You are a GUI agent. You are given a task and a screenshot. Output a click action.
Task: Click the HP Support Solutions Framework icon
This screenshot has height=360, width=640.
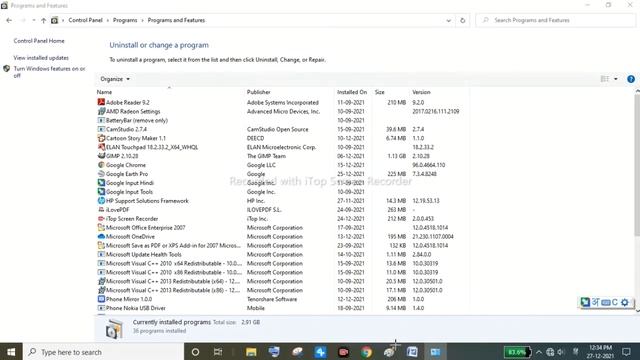pos(101,200)
